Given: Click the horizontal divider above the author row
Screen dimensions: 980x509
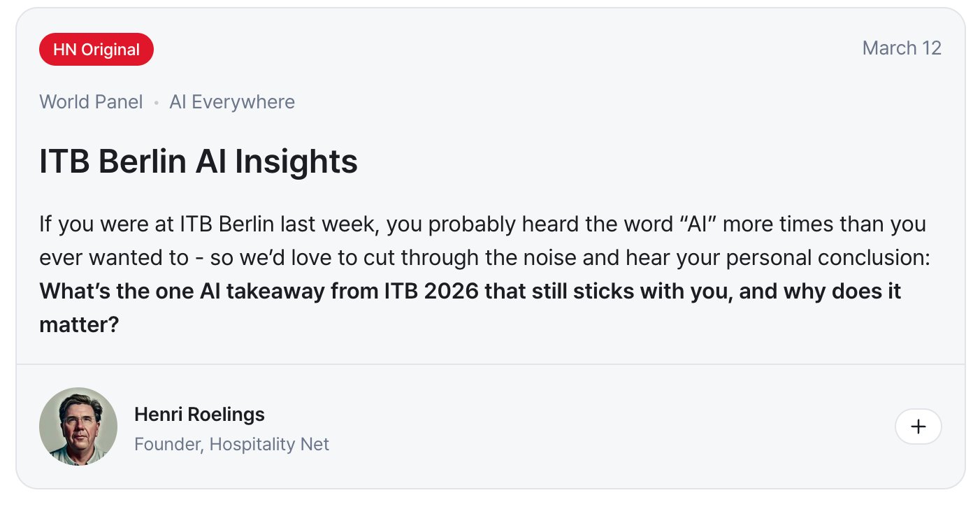Looking at the screenshot, I should tap(489, 364).
